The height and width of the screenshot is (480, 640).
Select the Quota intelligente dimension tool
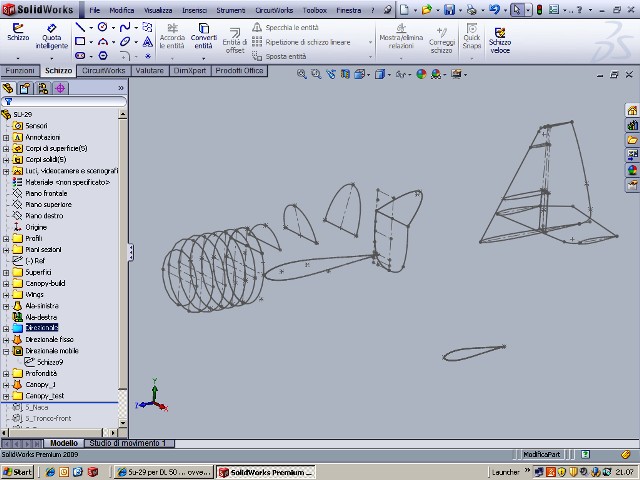click(52, 36)
